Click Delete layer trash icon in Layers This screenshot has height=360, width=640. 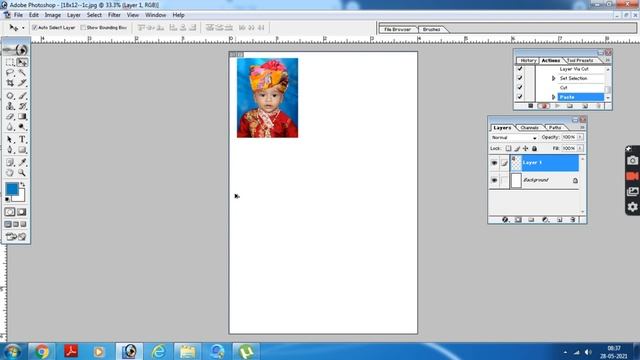[x=573, y=220]
